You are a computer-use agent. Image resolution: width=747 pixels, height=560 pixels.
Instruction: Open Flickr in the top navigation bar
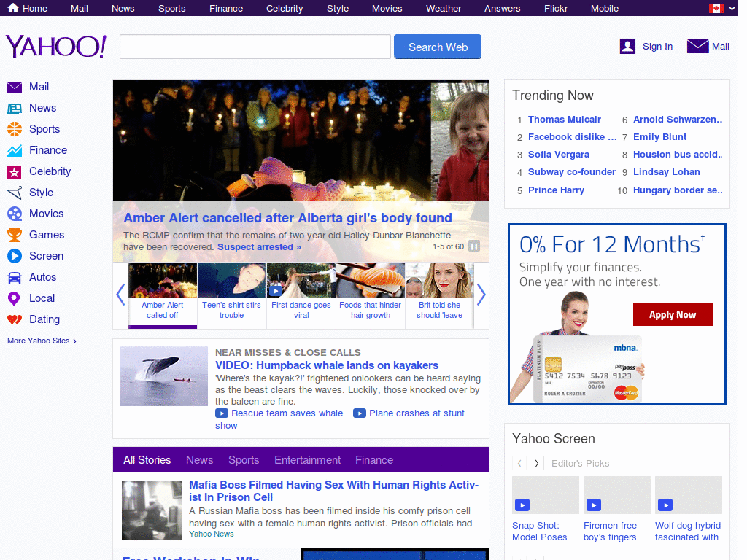pos(555,9)
